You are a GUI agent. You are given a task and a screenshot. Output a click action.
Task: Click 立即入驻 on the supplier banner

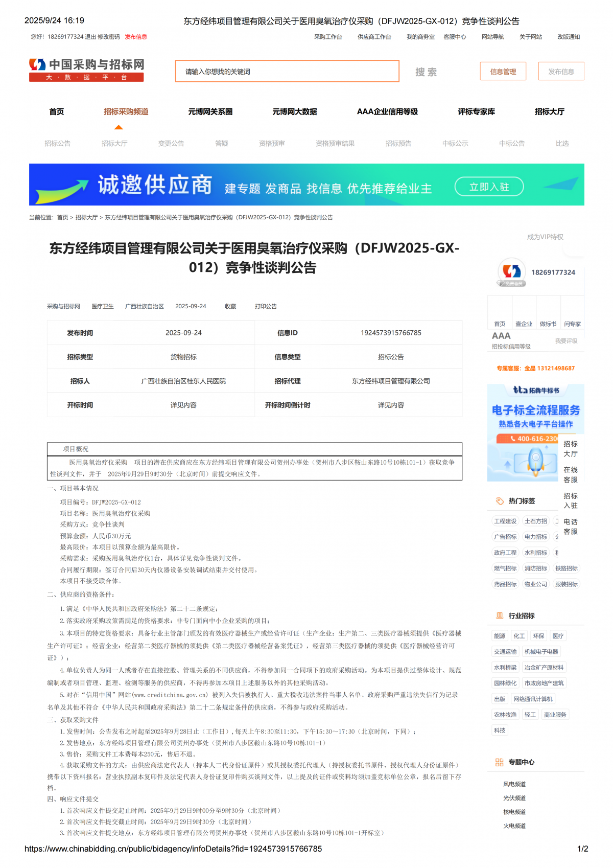coord(489,187)
